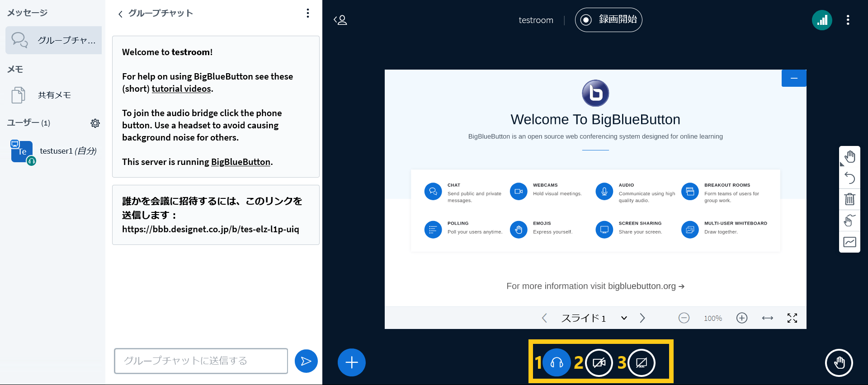Click the POLLING icon on slide
The height and width of the screenshot is (385, 868).
pos(433,230)
